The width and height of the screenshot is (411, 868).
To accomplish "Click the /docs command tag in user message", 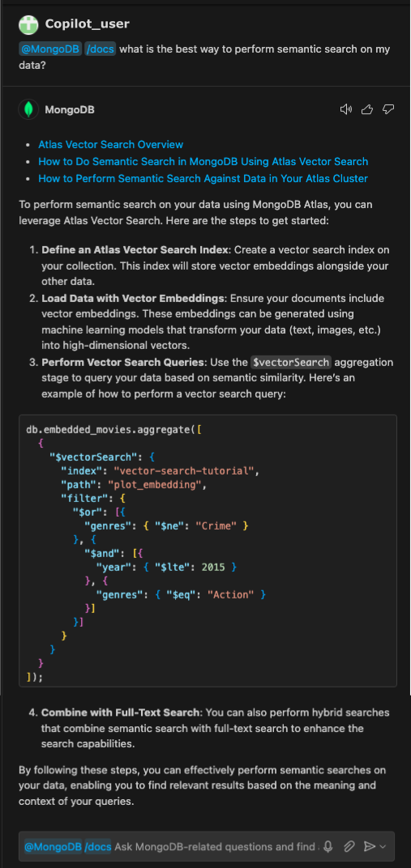I will [101, 49].
